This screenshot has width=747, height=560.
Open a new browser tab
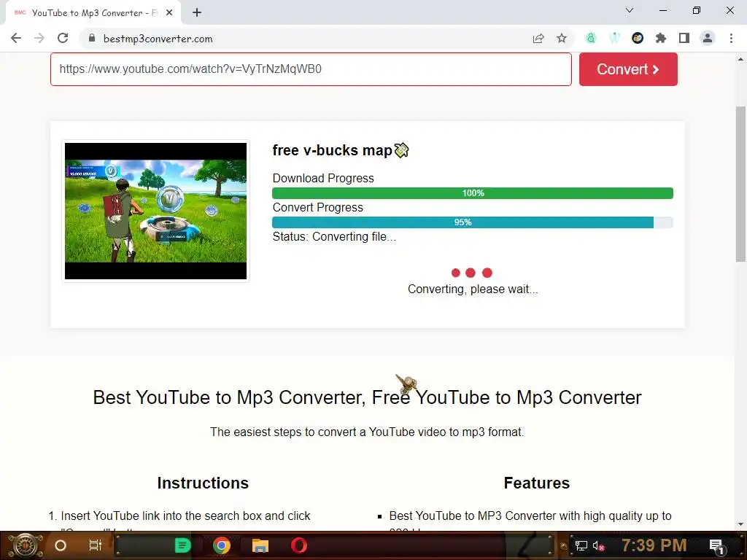coord(197,13)
